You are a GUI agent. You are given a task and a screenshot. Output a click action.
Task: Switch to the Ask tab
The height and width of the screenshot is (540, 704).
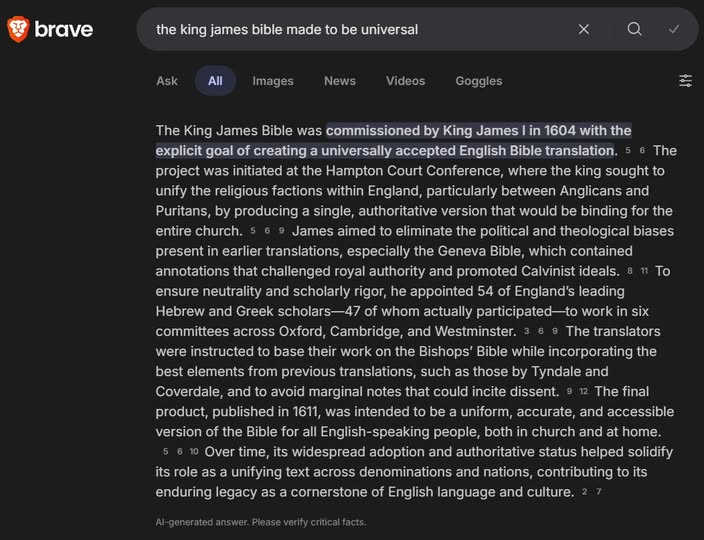coord(167,81)
